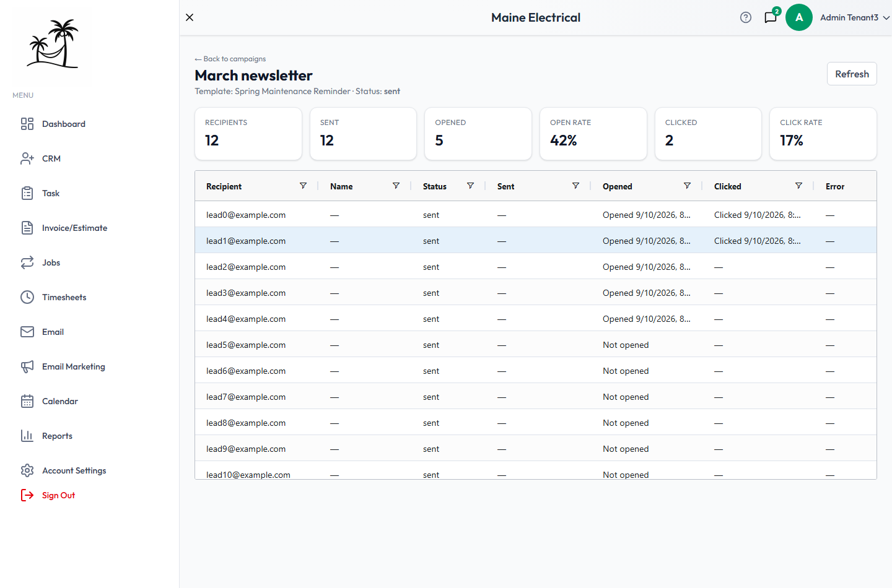Click the Calendar icon in sidebar
Screen dimensions: 892x588
pos(27,401)
